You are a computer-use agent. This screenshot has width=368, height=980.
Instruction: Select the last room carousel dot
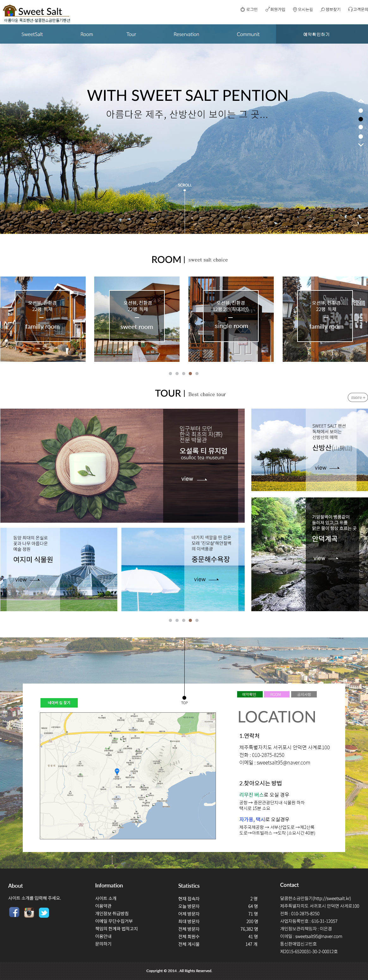(197, 374)
